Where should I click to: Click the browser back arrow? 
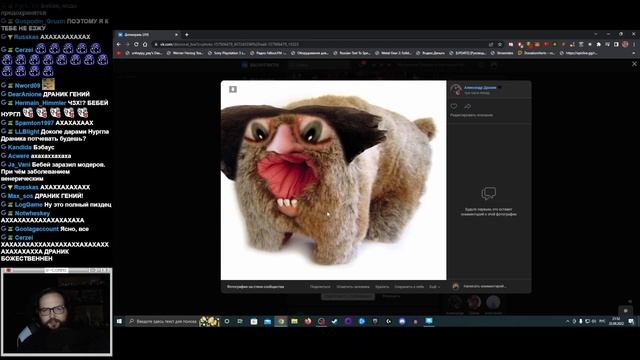click(x=119, y=44)
